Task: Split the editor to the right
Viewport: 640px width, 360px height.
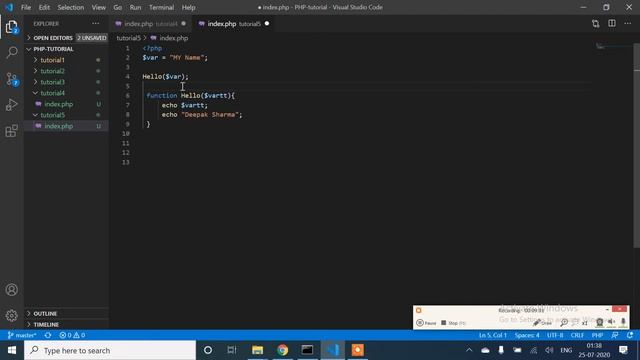Action: pyautogui.click(x=612, y=24)
